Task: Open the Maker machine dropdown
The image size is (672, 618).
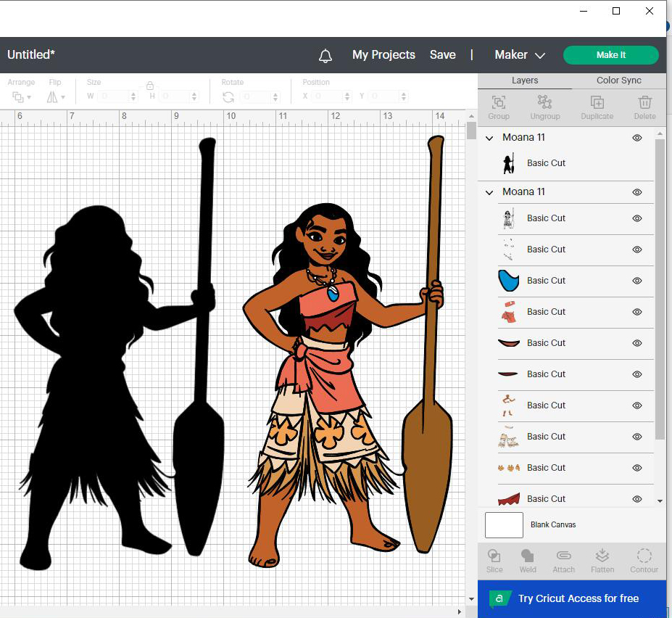Action: pyautogui.click(x=520, y=55)
